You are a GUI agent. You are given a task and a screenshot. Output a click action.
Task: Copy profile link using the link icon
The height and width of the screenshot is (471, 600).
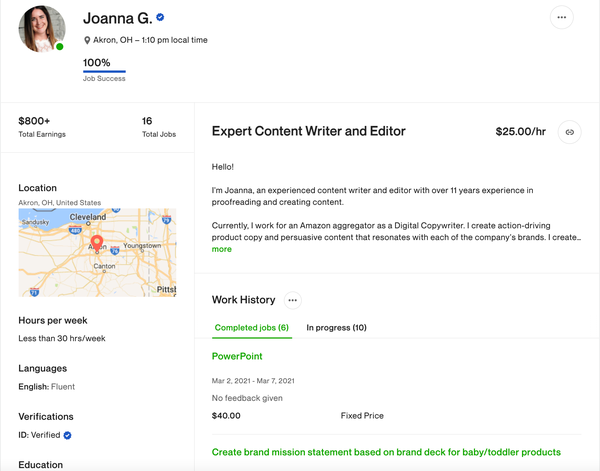(x=569, y=131)
